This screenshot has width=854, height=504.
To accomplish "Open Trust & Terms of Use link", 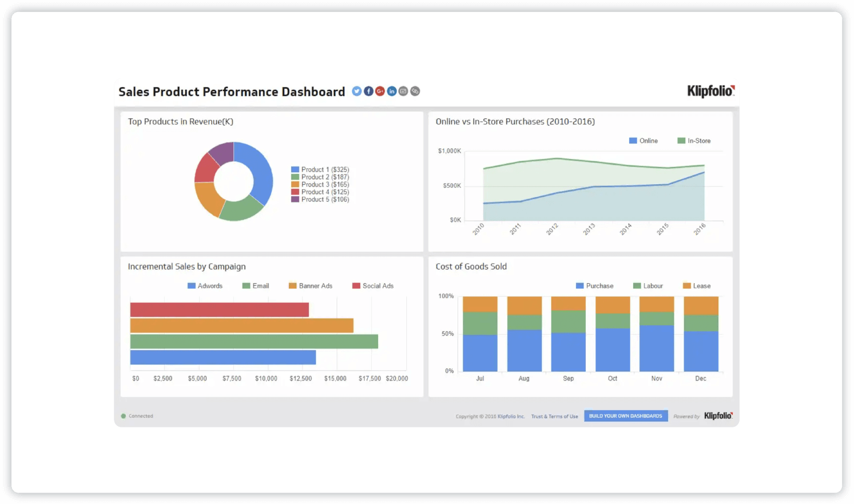I will coord(554,416).
